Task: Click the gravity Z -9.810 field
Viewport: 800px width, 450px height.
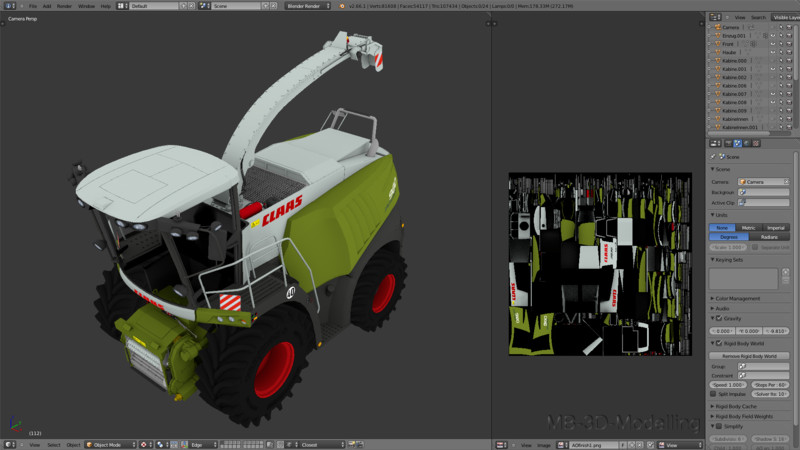Action: coord(777,331)
